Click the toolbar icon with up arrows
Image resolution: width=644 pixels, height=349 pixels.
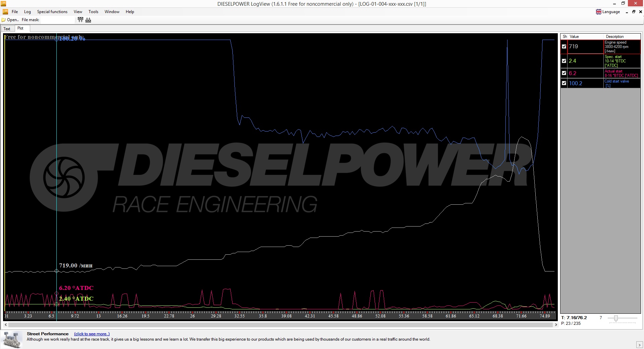pos(80,20)
